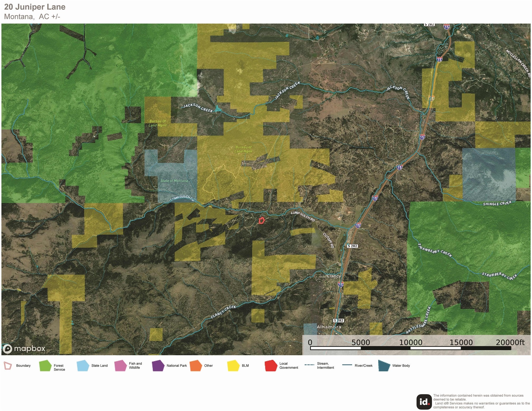Select the light blue State Land swatch
The image size is (532, 411).
click(83, 366)
